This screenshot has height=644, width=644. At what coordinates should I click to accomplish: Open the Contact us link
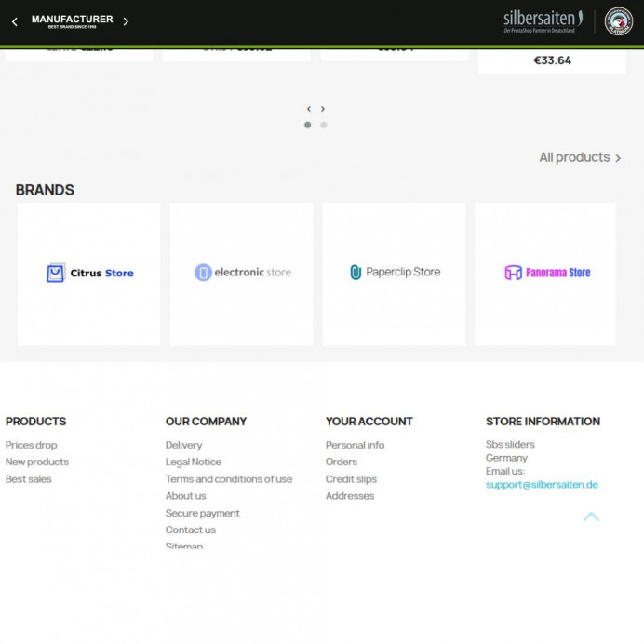point(191,530)
